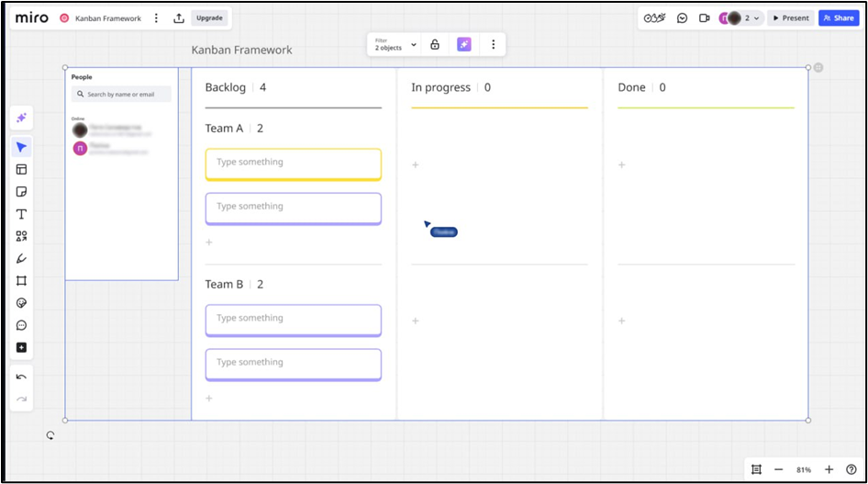Open the board options three-dot menu
Viewport: 868px width, 484px height.
156,18
